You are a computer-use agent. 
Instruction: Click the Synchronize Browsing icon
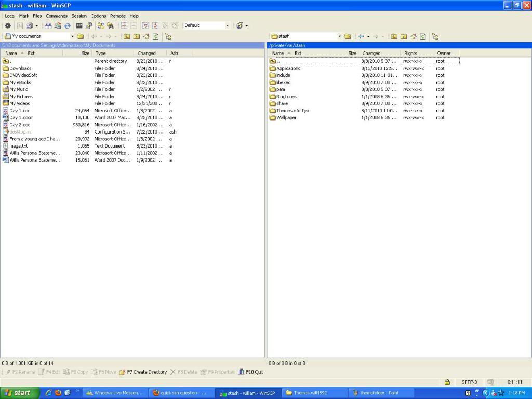tap(101, 25)
